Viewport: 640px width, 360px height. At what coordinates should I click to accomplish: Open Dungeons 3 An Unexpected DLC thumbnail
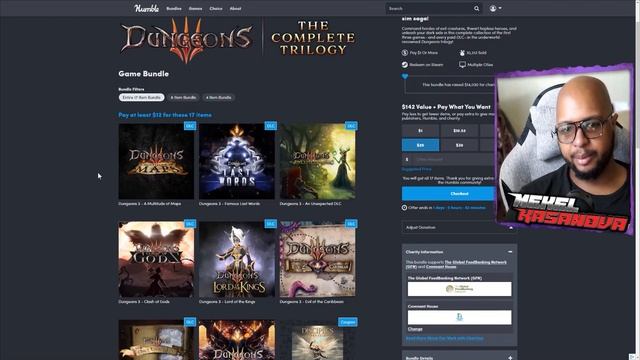318,161
